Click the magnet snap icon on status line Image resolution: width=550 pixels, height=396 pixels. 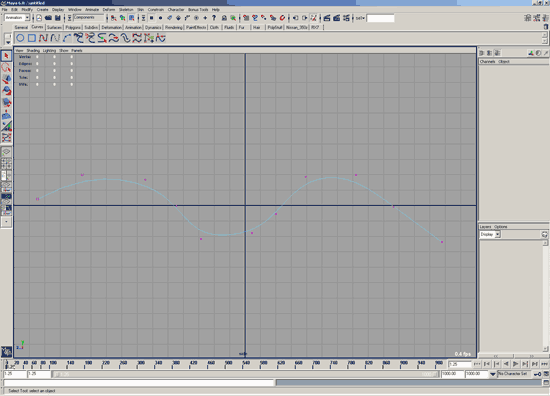(x=282, y=18)
